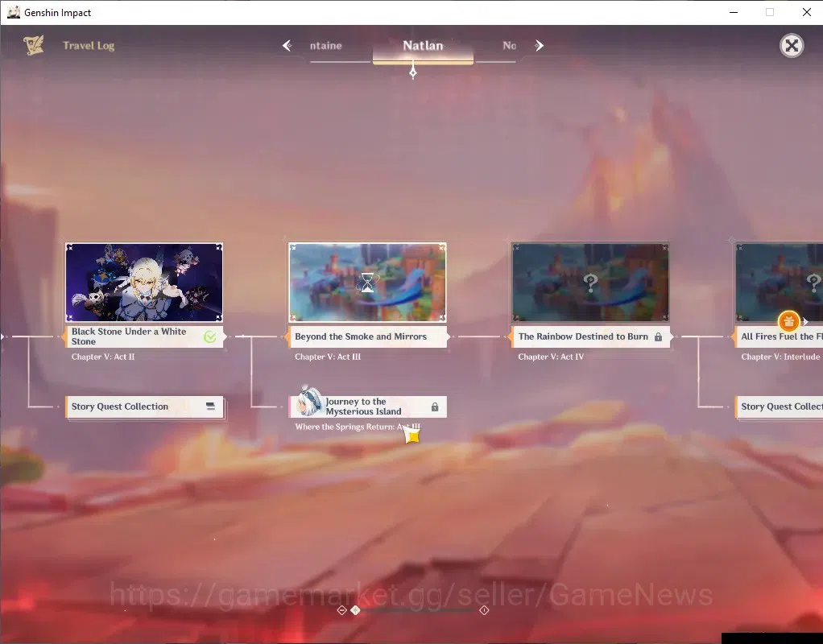This screenshot has width=823, height=644.
Task: Click the orange gift reward icon
Action: pos(788,321)
